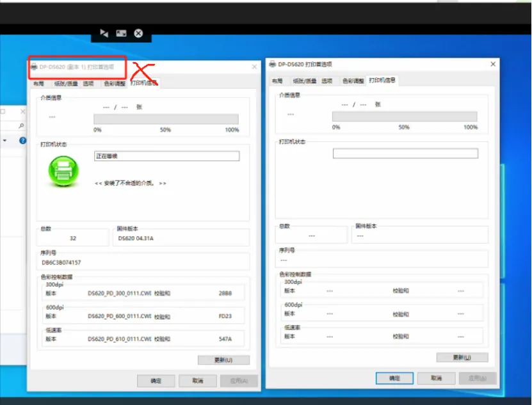Open the 布局 tab in the 副本 1 window
The height and width of the screenshot is (405, 532).
pos(38,83)
